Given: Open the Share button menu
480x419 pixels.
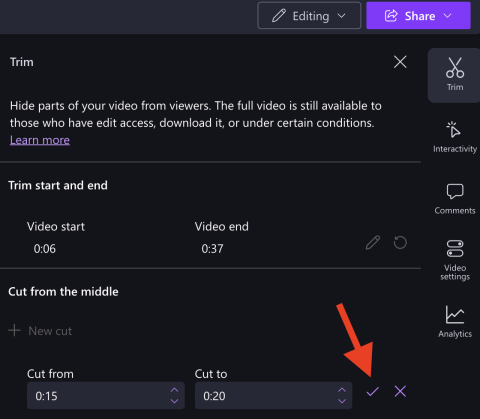Looking at the screenshot, I should click(418, 16).
